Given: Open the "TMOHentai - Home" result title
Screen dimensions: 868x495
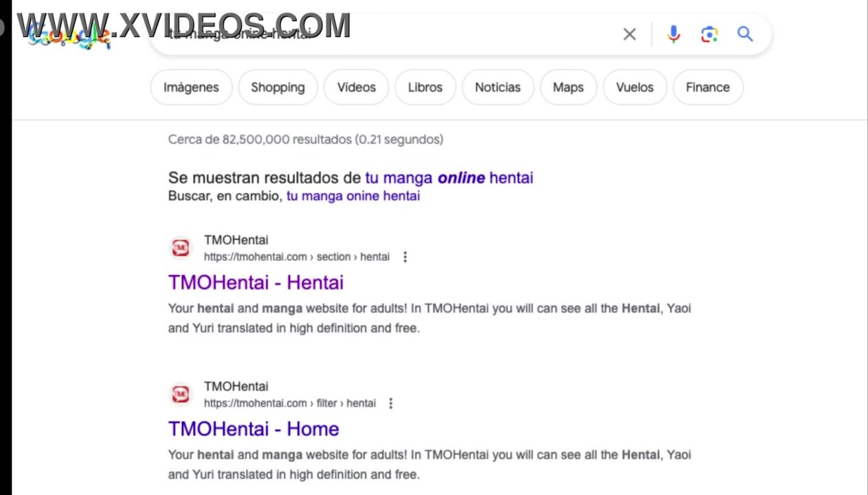Looking at the screenshot, I should (x=254, y=429).
